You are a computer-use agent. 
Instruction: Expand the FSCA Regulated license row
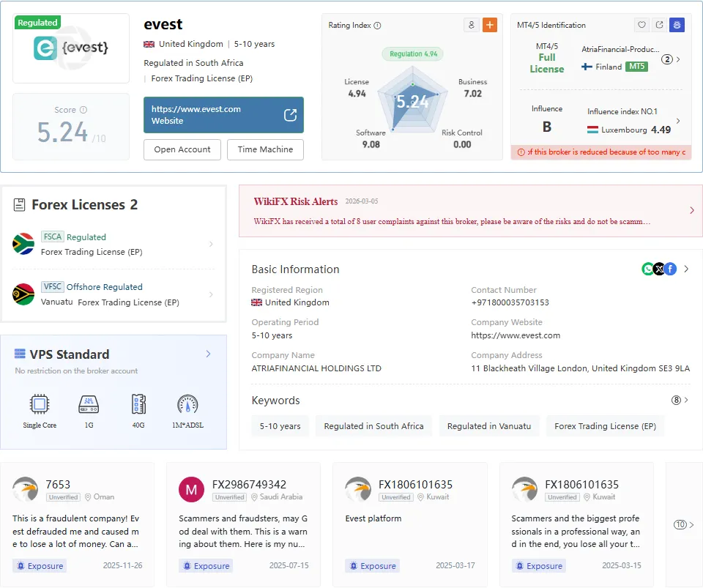coord(114,245)
